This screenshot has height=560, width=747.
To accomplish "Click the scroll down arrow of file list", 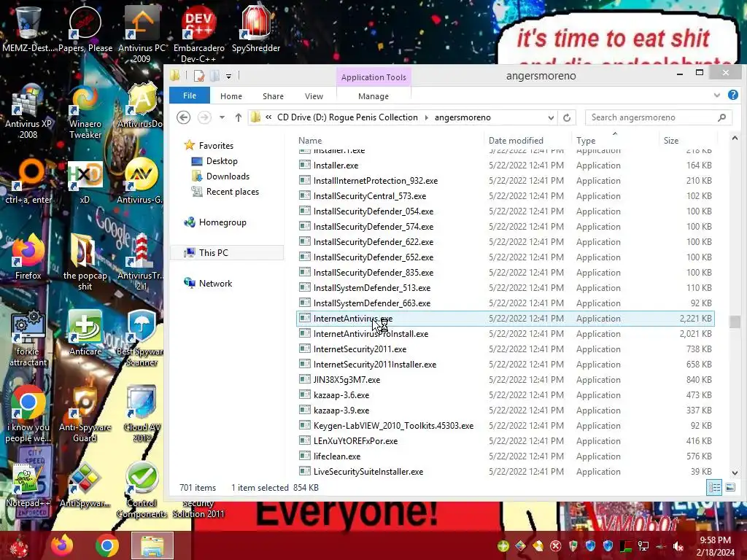I will (x=735, y=472).
